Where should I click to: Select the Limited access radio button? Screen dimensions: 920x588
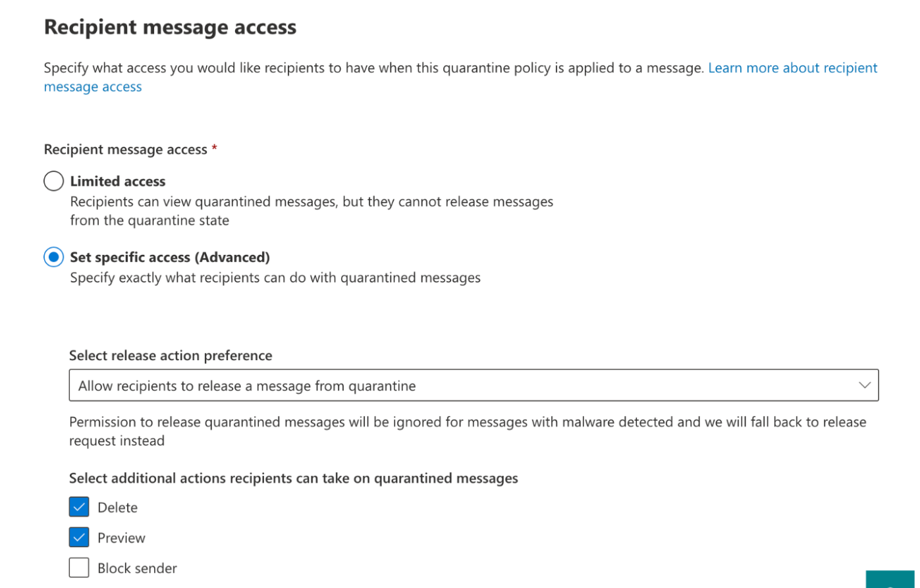tap(53, 180)
